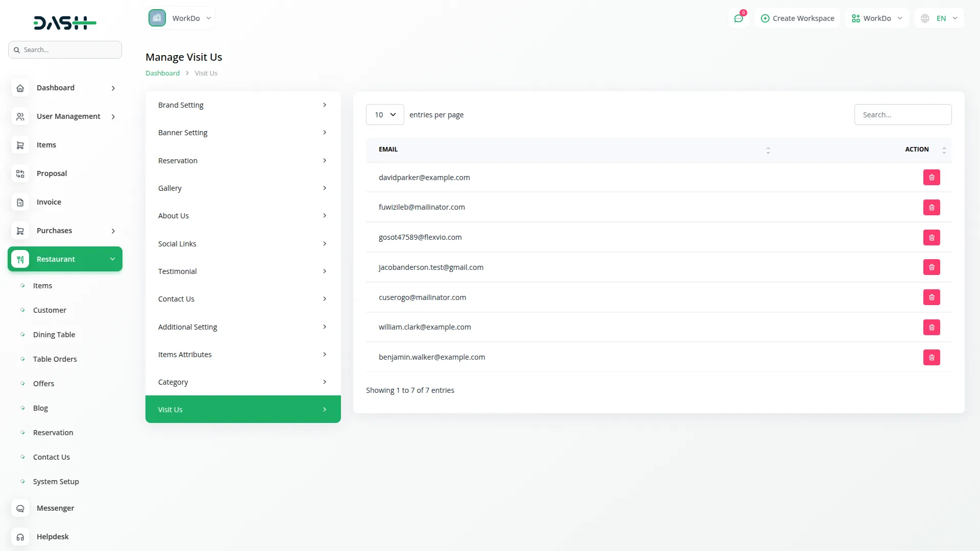This screenshot has height=551, width=980.
Task: Open Brand Setting section
Action: point(243,105)
